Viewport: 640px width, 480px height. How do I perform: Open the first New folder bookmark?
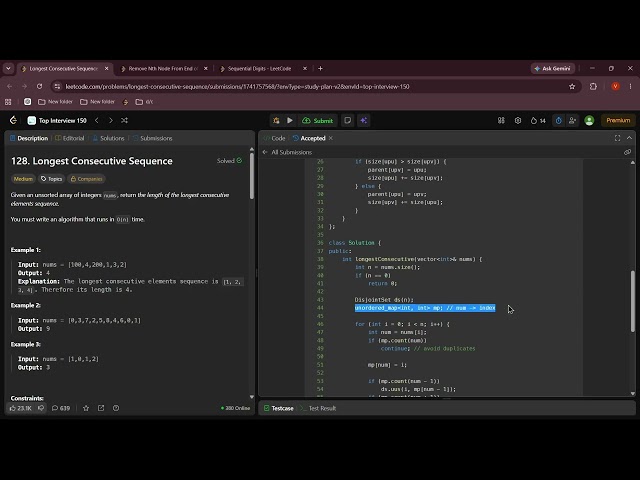tap(55, 102)
